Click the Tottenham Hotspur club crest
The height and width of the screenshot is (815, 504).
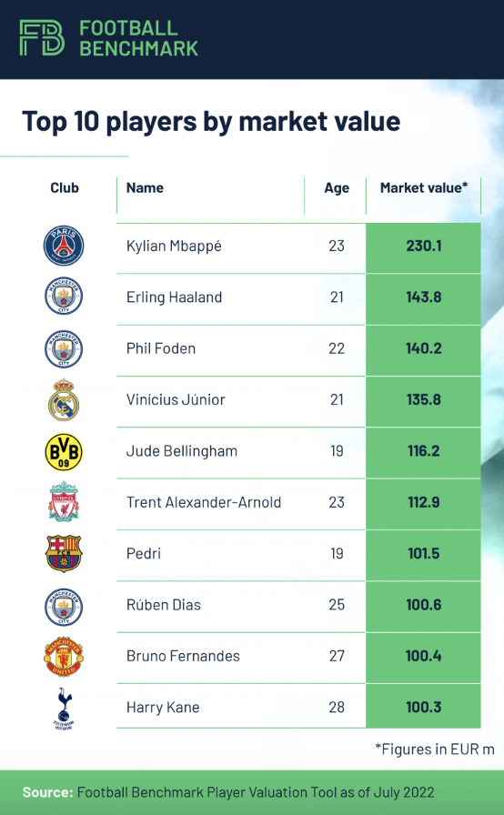[64, 708]
